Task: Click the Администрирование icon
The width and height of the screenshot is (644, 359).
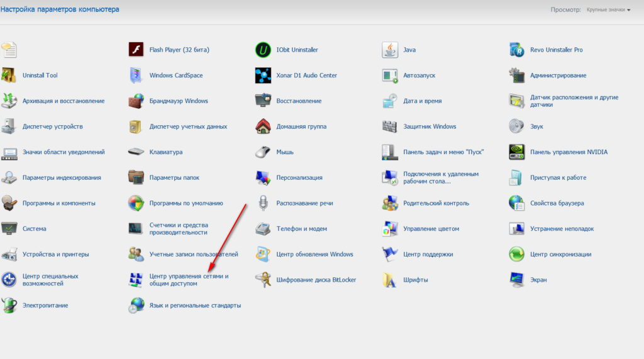Action: [x=517, y=75]
